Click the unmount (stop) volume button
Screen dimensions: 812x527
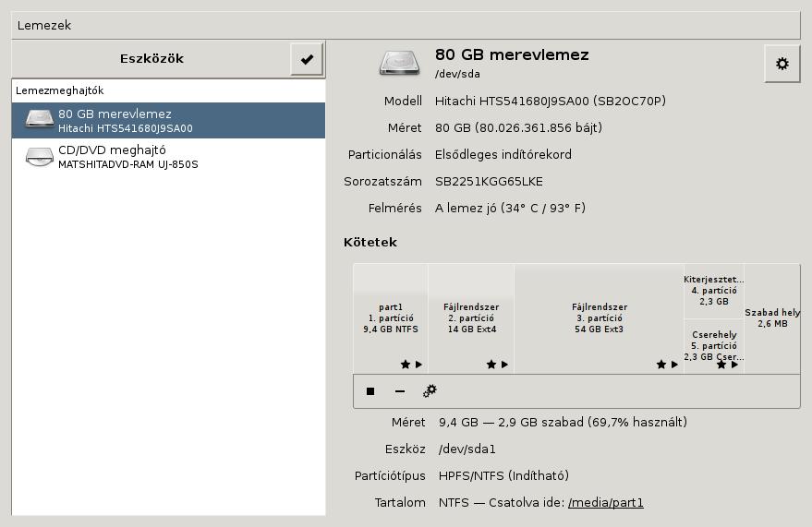(370, 391)
